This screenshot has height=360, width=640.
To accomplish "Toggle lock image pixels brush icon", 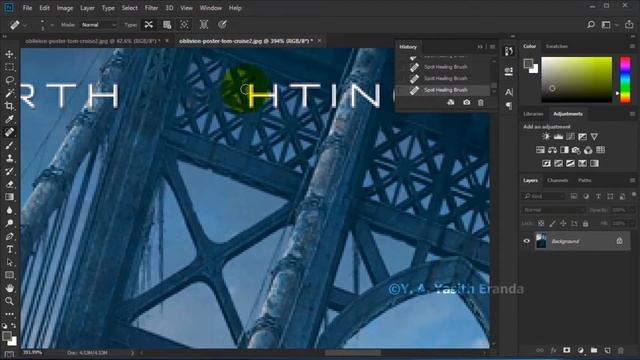I will 552,223.
